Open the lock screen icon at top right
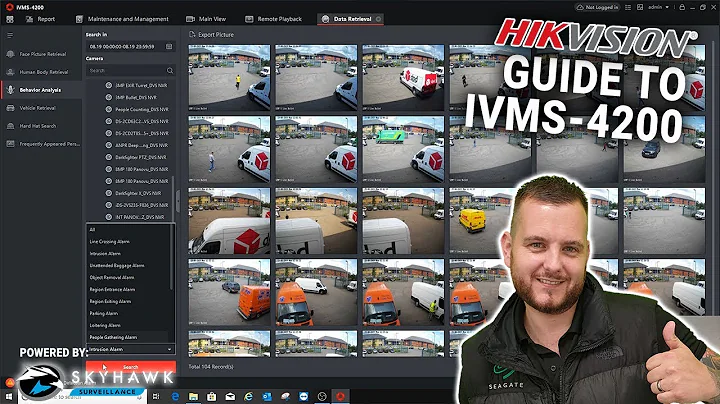The image size is (720, 404). tap(682, 7)
